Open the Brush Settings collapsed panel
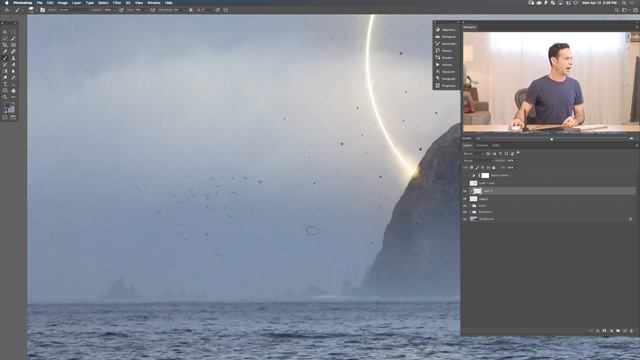The image size is (640, 360). [446, 44]
